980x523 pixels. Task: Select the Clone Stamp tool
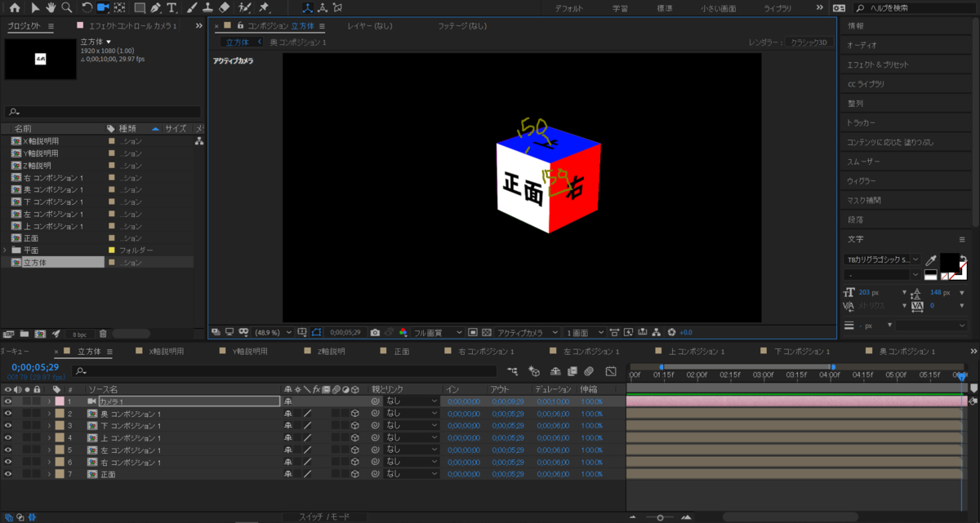click(208, 7)
